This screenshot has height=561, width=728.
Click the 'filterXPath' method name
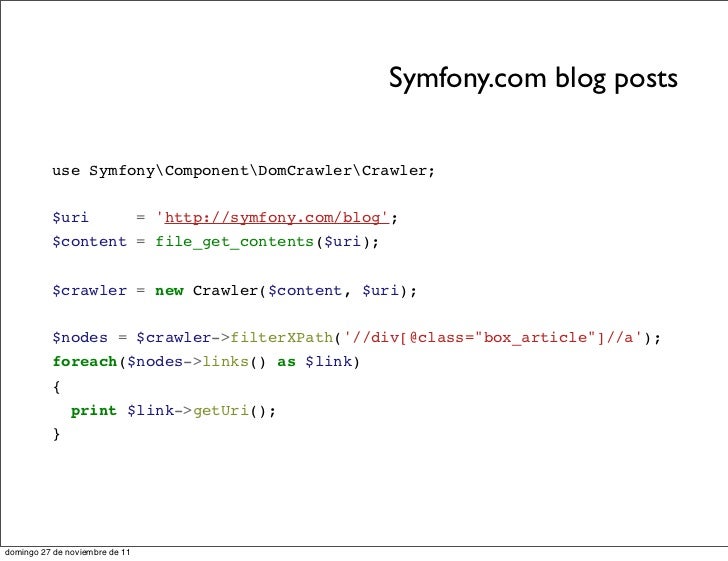pyautogui.click(x=281, y=337)
